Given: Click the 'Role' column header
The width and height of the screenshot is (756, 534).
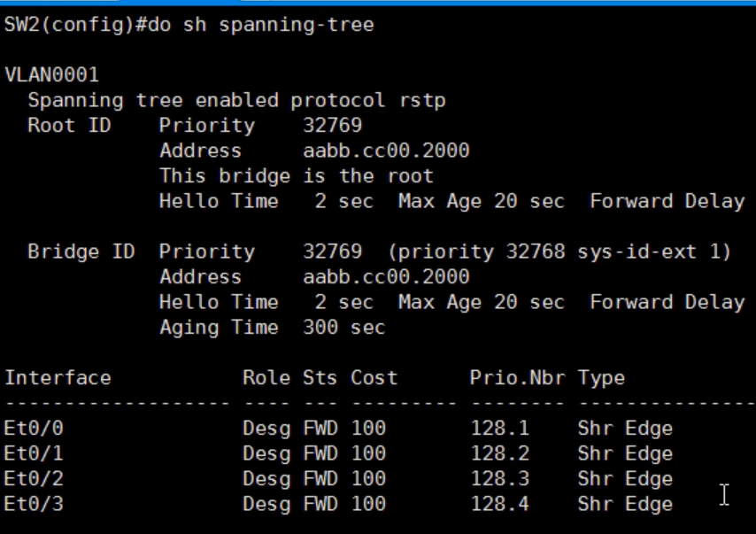Looking at the screenshot, I should pos(266,378).
